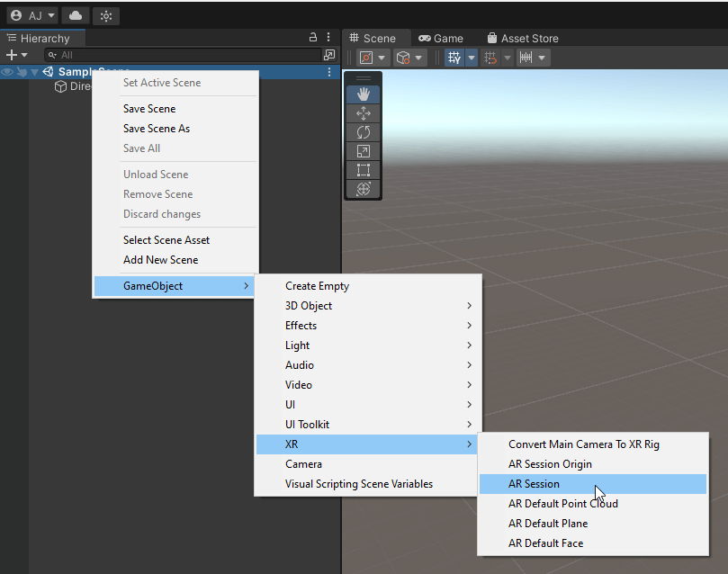728x574 pixels.
Task: Choose Visual Scripting Scene Variables
Action: (368, 484)
